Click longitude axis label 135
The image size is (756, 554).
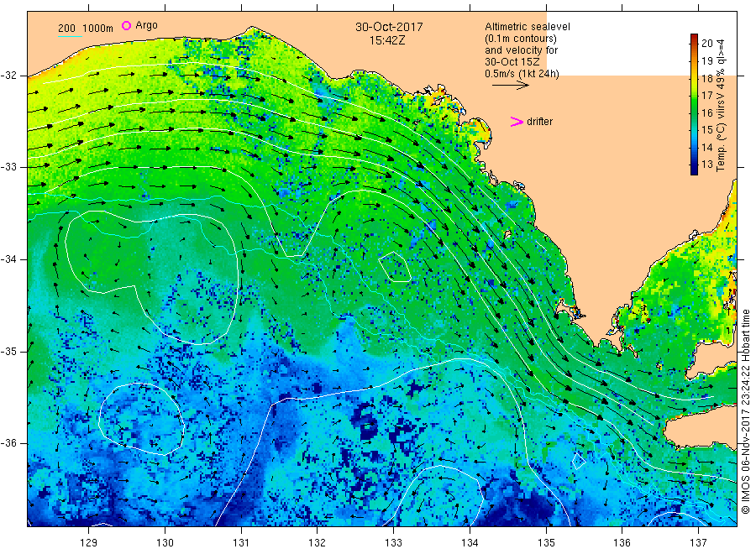tap(546, 543)
